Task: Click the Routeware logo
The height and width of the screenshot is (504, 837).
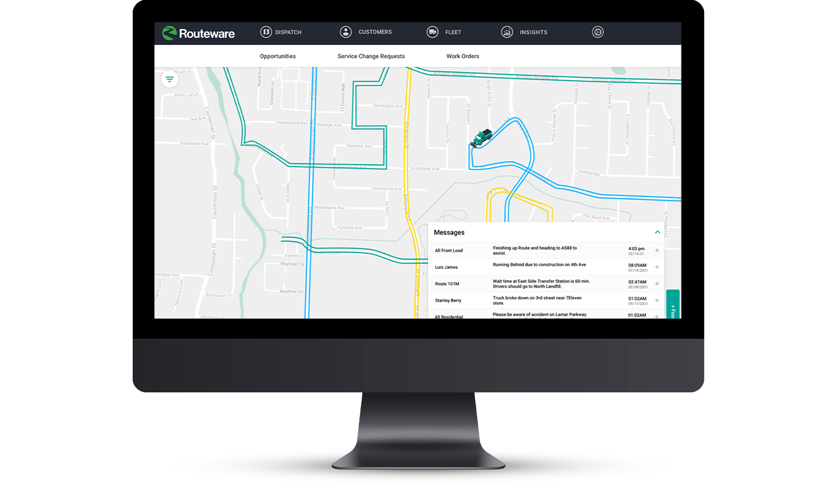Action: coord(198,34)
